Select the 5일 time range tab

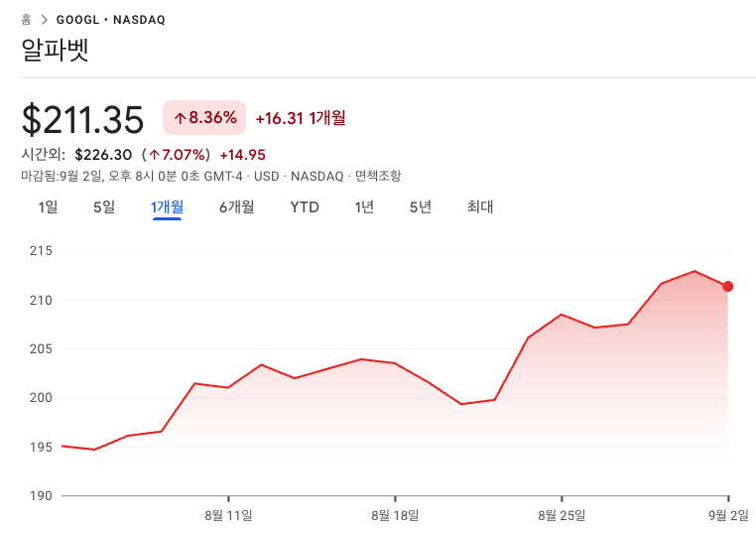coord(104,207)
